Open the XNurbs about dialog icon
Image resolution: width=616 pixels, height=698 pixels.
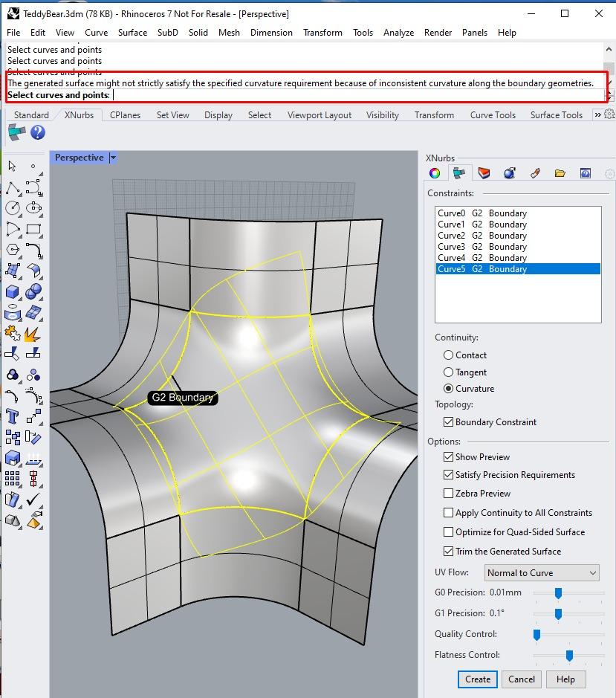click(x=586, y=172)
